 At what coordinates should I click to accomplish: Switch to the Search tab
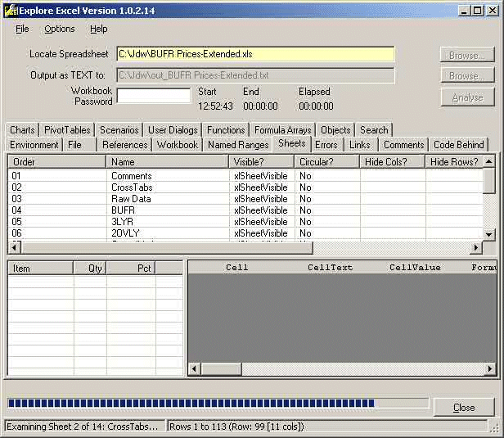[374, 130]
